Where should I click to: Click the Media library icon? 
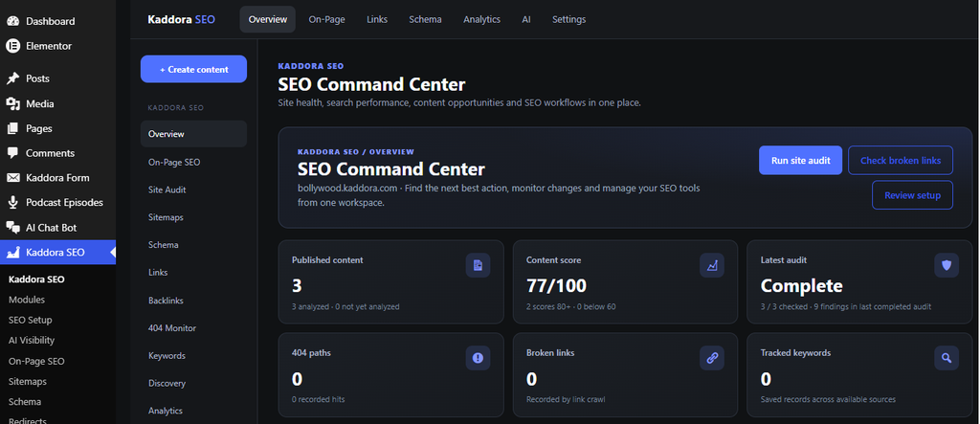12,103
